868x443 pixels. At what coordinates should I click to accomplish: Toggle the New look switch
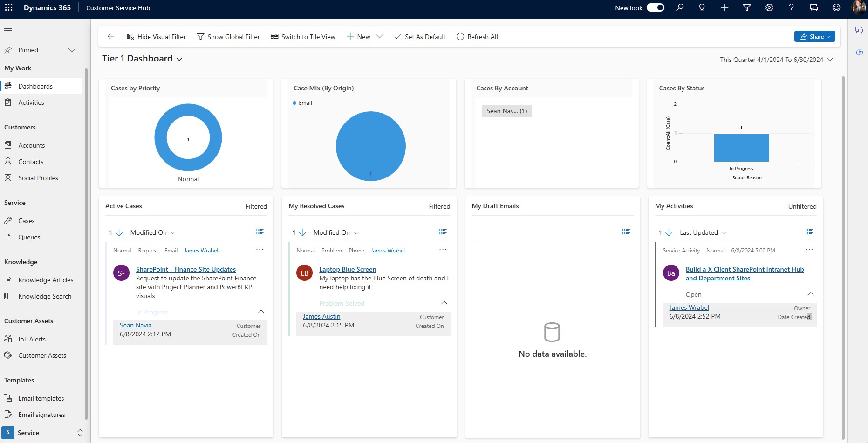655,7
